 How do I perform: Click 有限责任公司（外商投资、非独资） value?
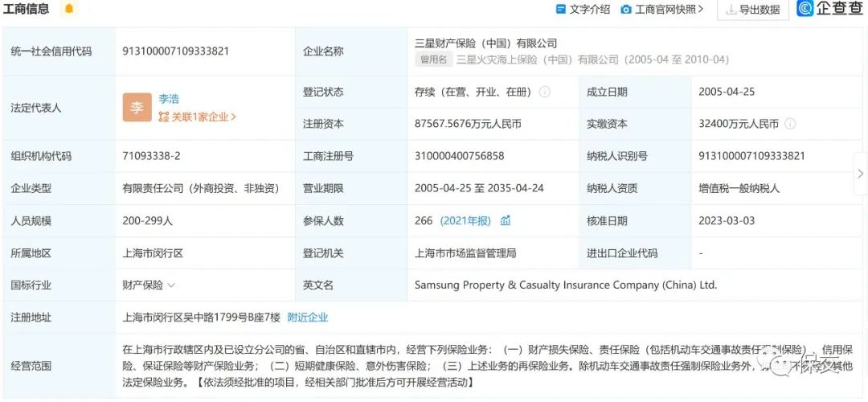click(x=201, y=188)
